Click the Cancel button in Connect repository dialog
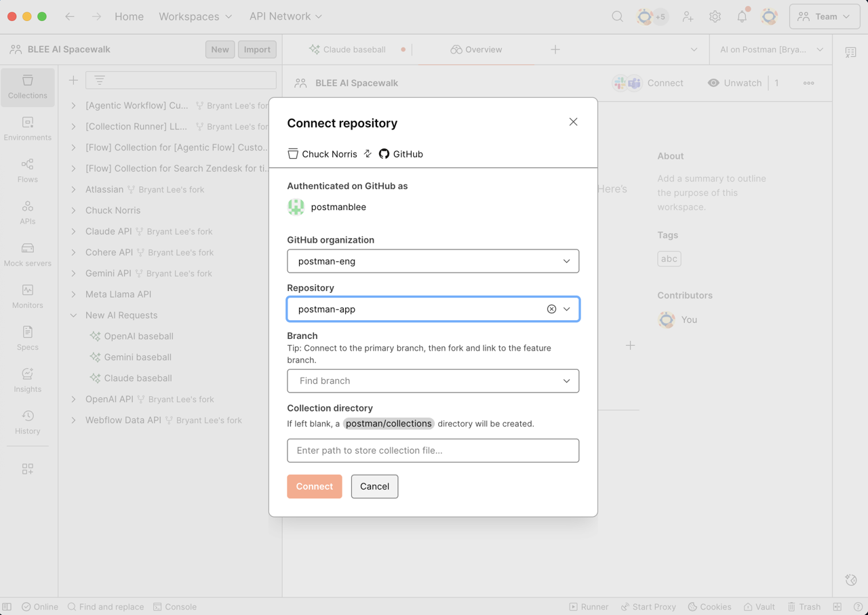This screenshot has height=615, width=868. (x=374, y=486)
